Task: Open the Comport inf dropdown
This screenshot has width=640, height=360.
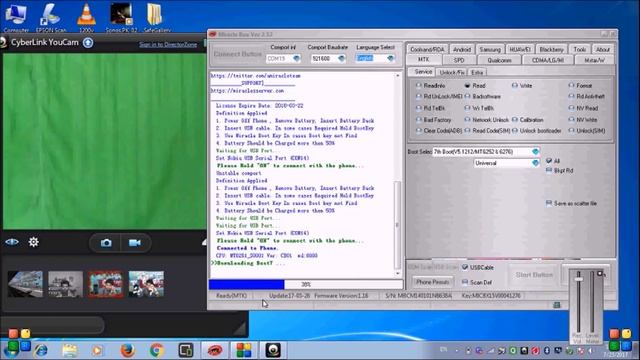Action: pyautogui.click(x=297, y=58)
